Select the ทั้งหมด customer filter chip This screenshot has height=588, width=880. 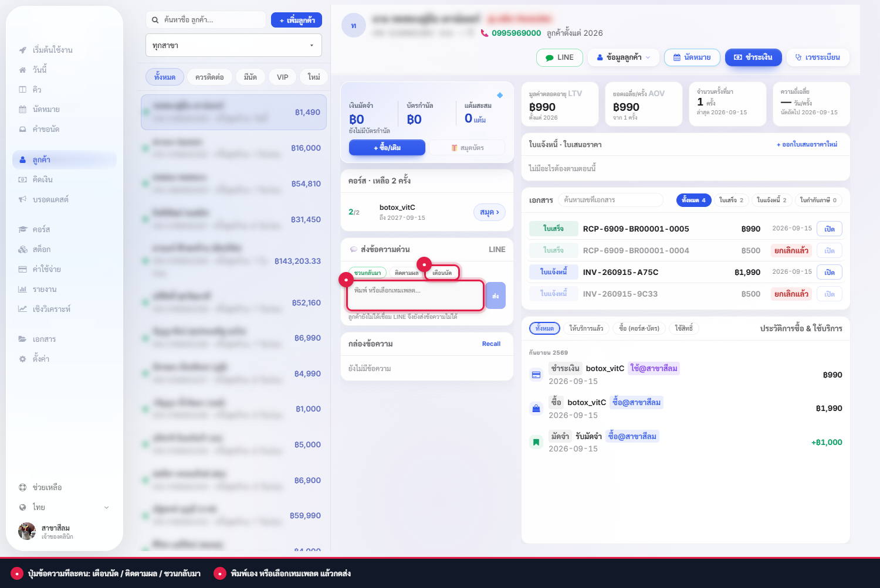coord(165,77)
